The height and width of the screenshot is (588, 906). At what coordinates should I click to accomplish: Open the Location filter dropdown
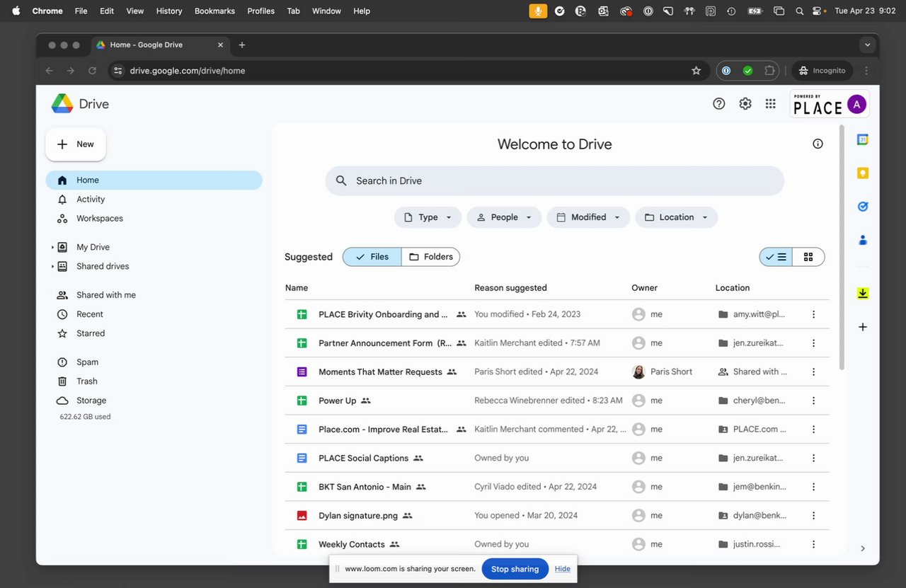click(676, 217)
